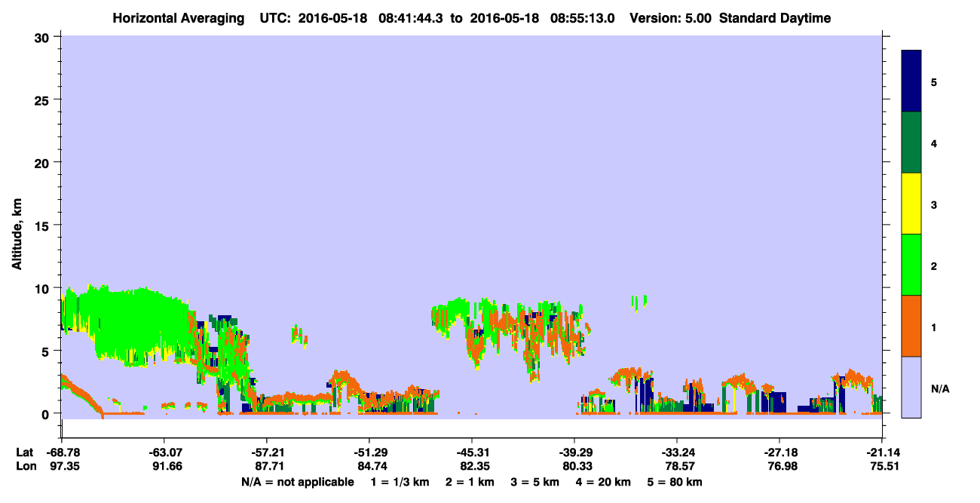Click the latitude value -51.29

click(369, 452)
